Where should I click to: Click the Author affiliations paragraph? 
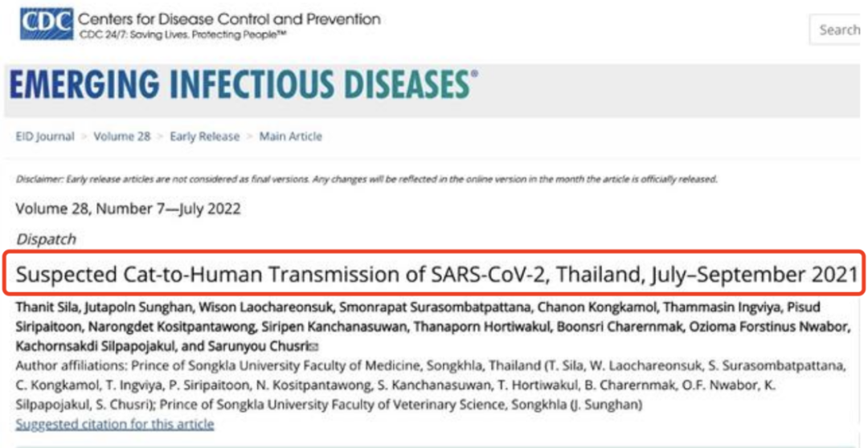coord(431,385)
